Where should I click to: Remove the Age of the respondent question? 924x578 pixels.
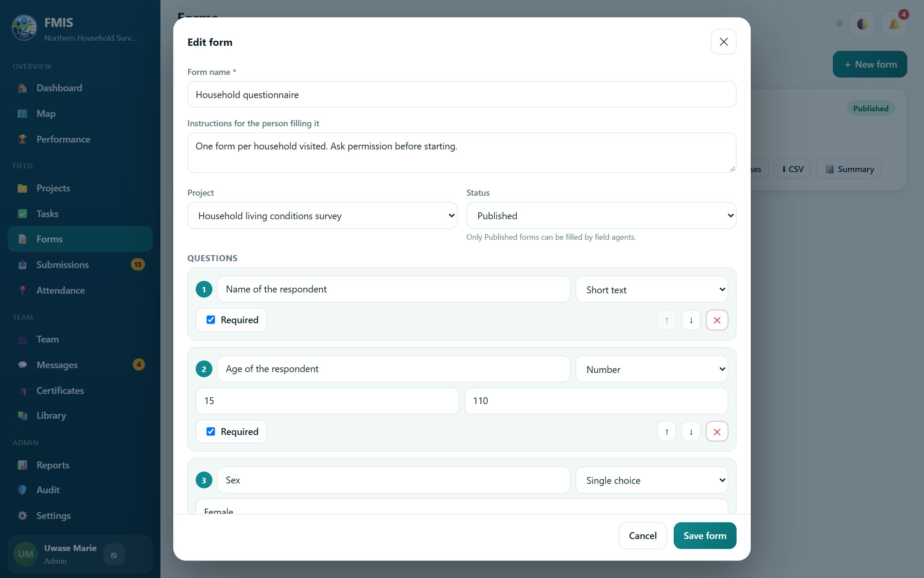[x=717, y=432]
